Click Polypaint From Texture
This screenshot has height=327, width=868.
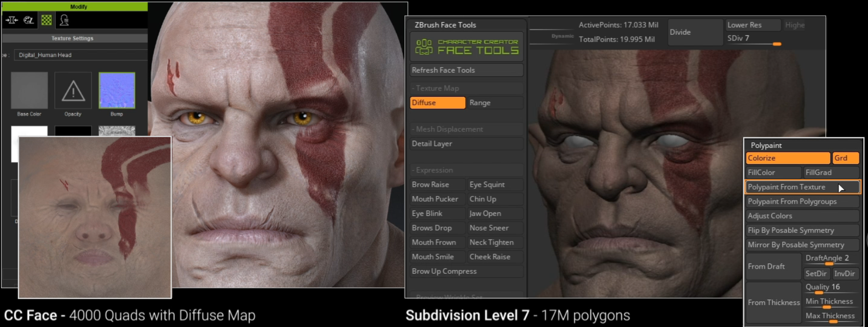tap(803, 187)
